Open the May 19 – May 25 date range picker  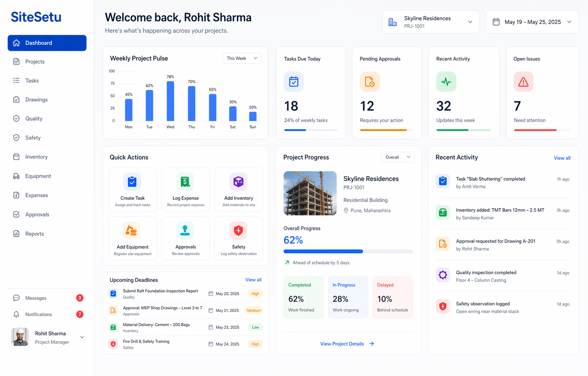tap(532, 22)
